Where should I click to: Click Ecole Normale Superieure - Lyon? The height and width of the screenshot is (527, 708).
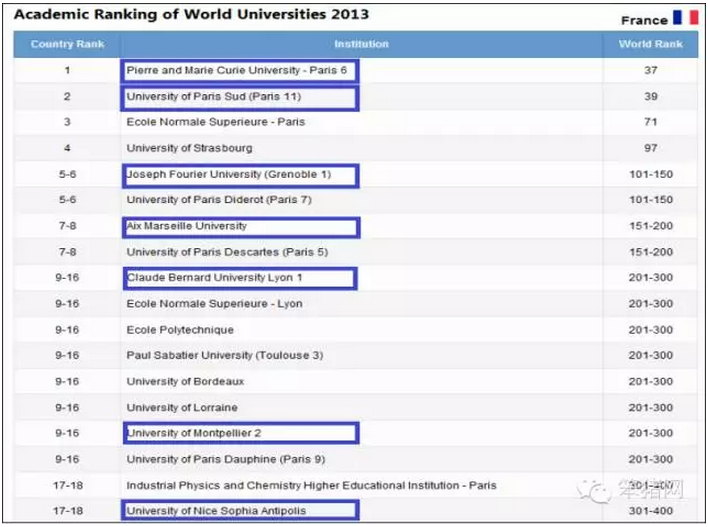click(214, 303)
